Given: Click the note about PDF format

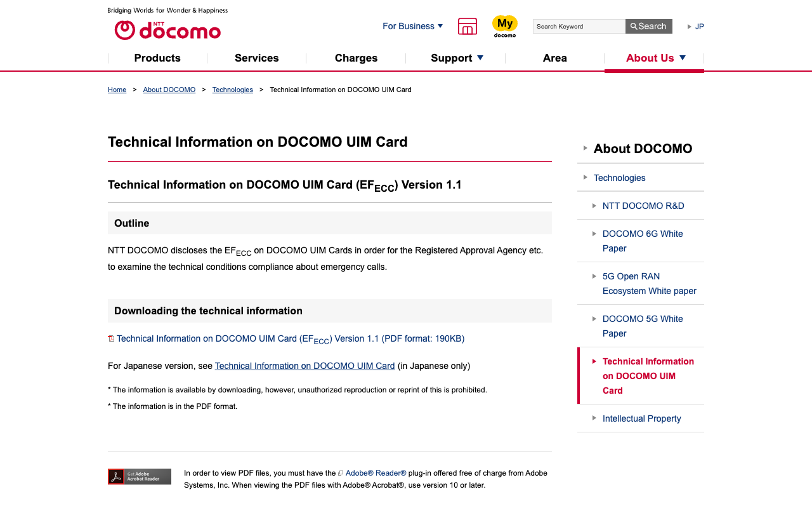Looking at the screenshot, I should click(x=173, y=406).
